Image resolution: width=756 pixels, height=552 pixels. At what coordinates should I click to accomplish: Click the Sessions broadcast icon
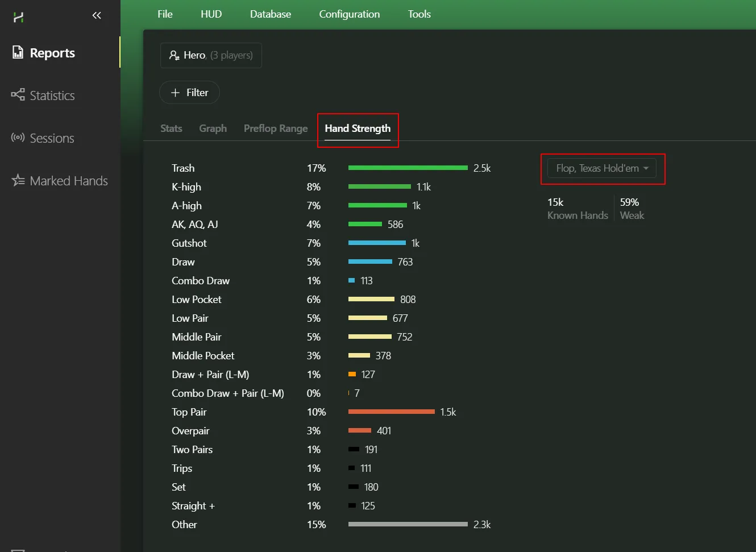18,138
